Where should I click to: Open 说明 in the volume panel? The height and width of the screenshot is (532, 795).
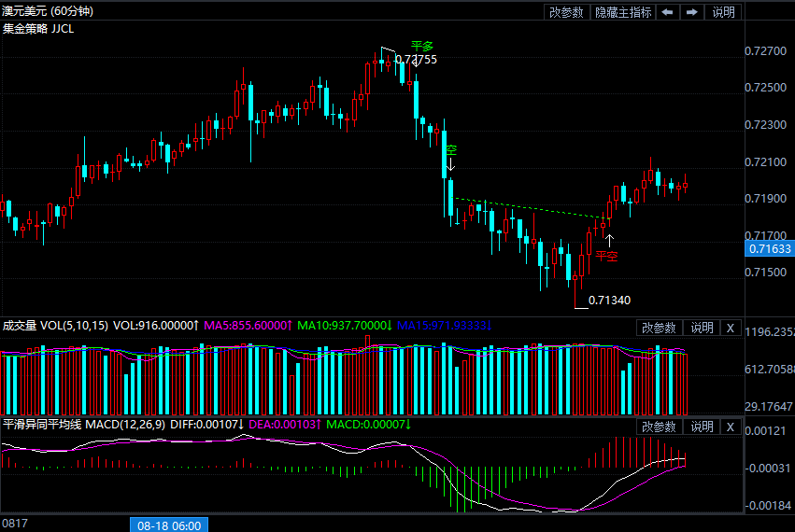[x=702, y=328]
